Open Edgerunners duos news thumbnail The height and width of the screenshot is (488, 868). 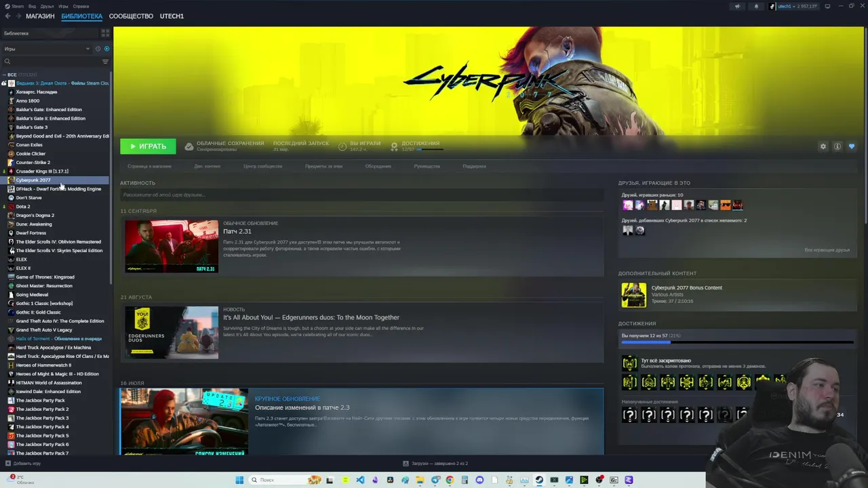[x=172, y=332]
